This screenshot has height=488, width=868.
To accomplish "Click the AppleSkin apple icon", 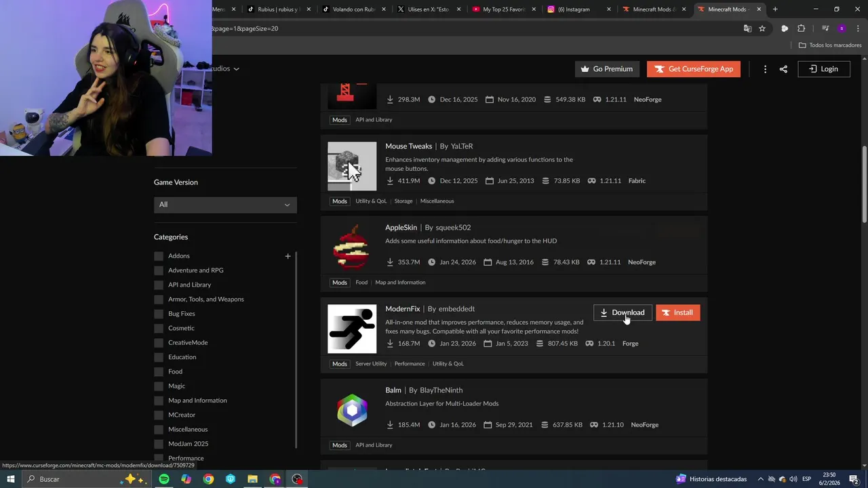I will coord(352,247).
